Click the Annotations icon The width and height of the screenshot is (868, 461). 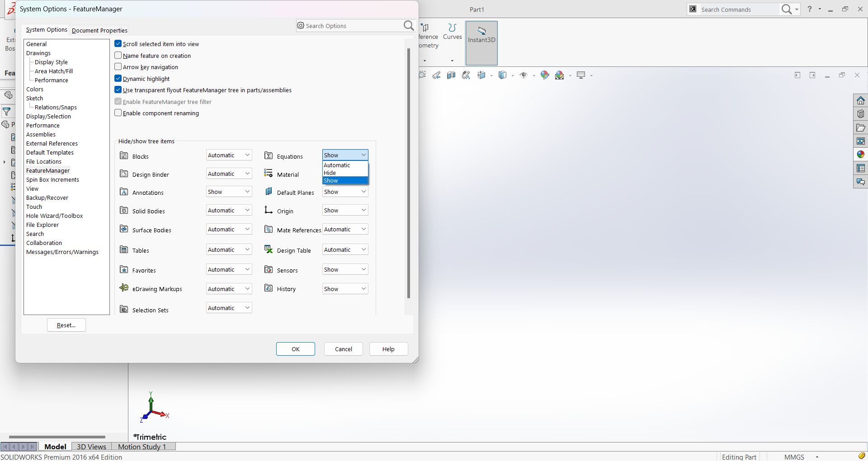(124, 192)
